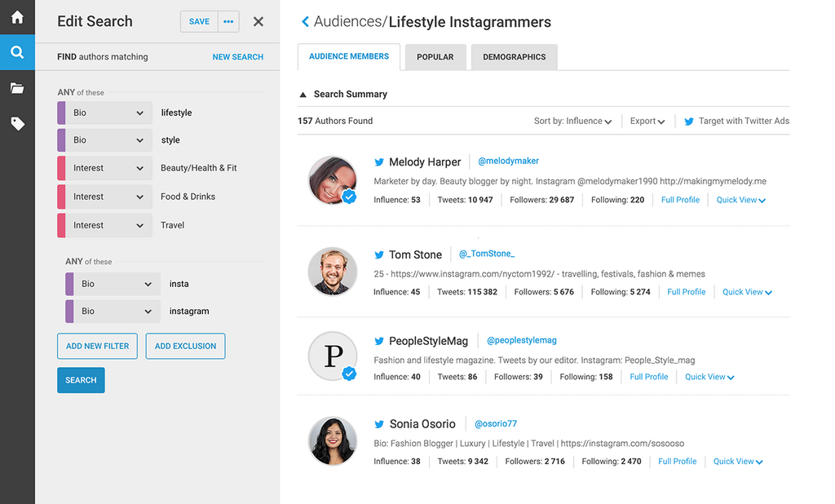This screenshot has width=835, height=504.
Task: Click the Add New Filter button
Action: (x=97, y=346)
